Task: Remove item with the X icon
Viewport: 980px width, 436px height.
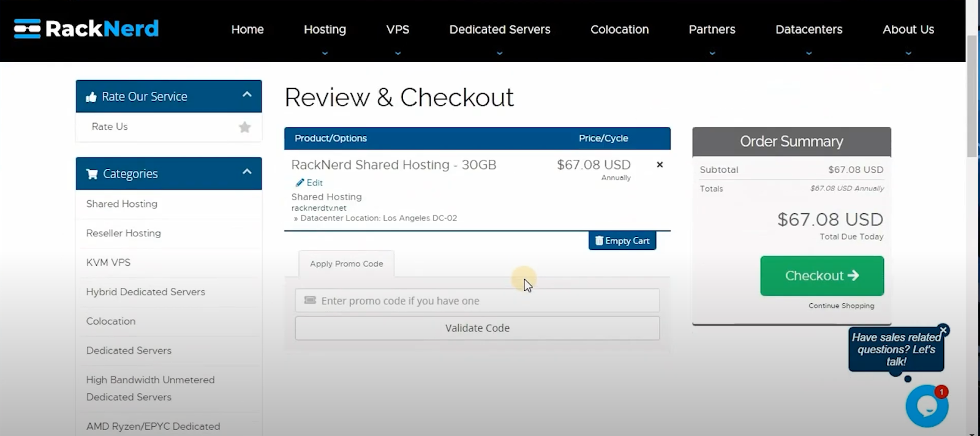Action: tap(660, 165)
